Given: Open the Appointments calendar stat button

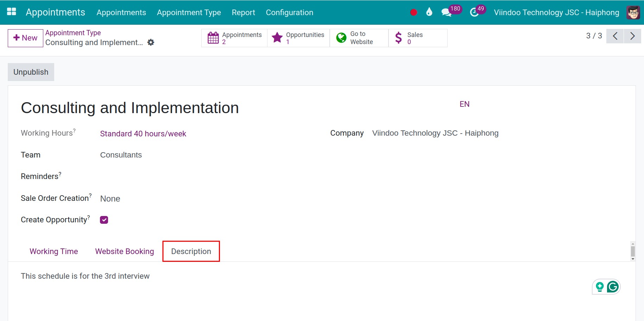Looking at the screenshot, I should click(234, 38).
